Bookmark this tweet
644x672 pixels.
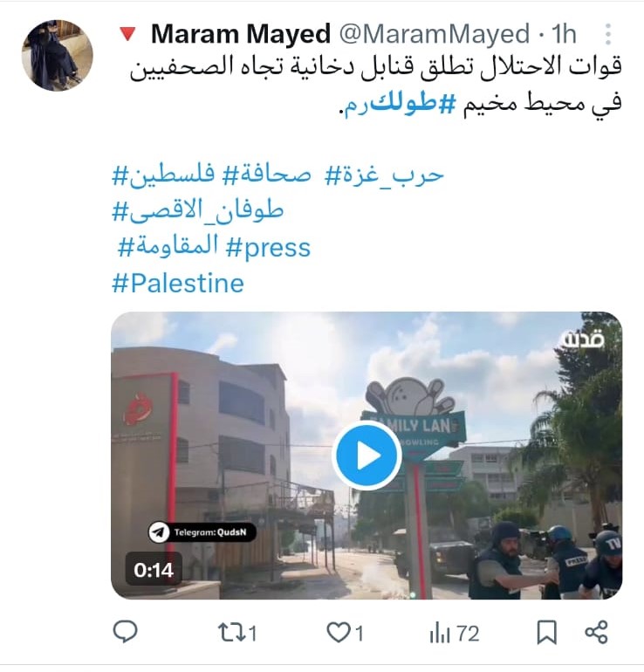[x=547, y=633]
